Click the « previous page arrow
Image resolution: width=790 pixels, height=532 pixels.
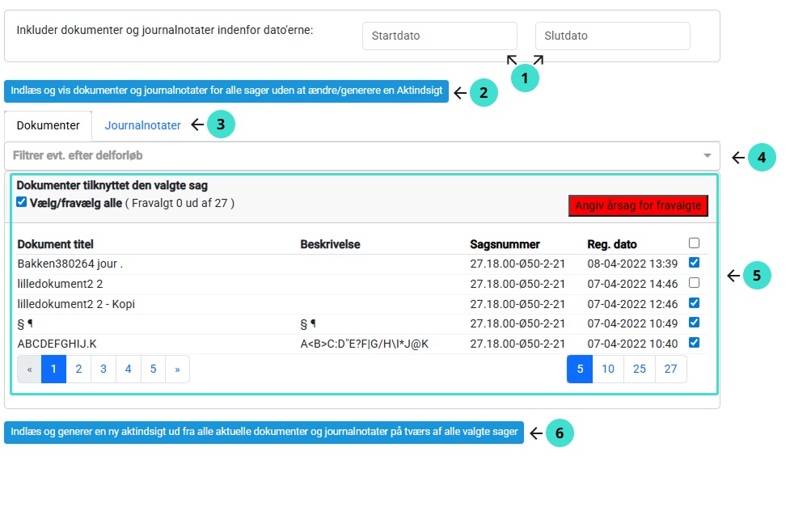30,369
